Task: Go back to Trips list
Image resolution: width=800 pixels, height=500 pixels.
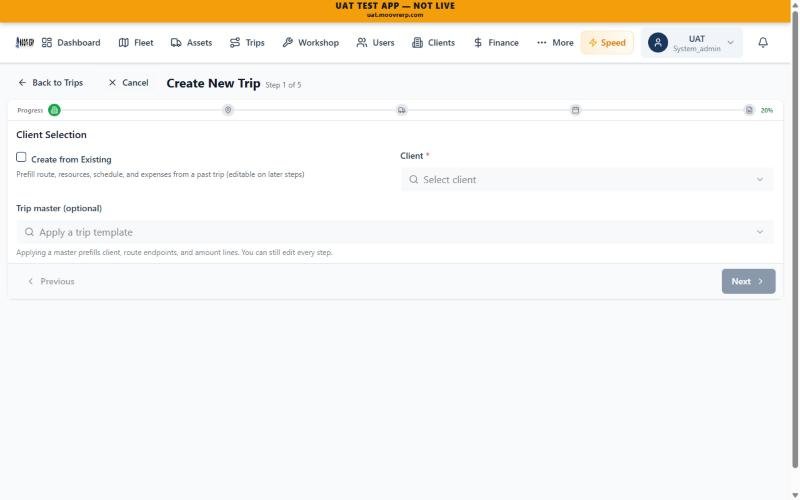Action: 51,83
